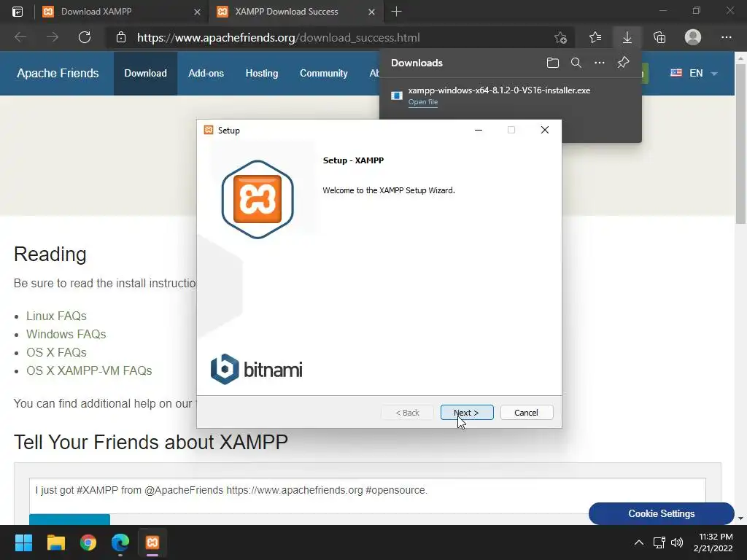
Task: Open the Downloads folder icon in the Downloads panel
Action: click(x=553, y=63)
